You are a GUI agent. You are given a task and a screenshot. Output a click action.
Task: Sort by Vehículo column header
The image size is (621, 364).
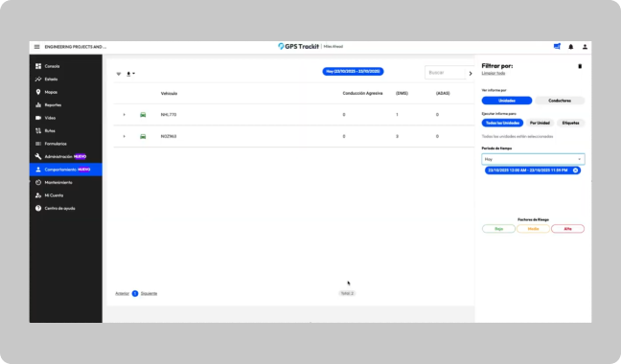169,94
